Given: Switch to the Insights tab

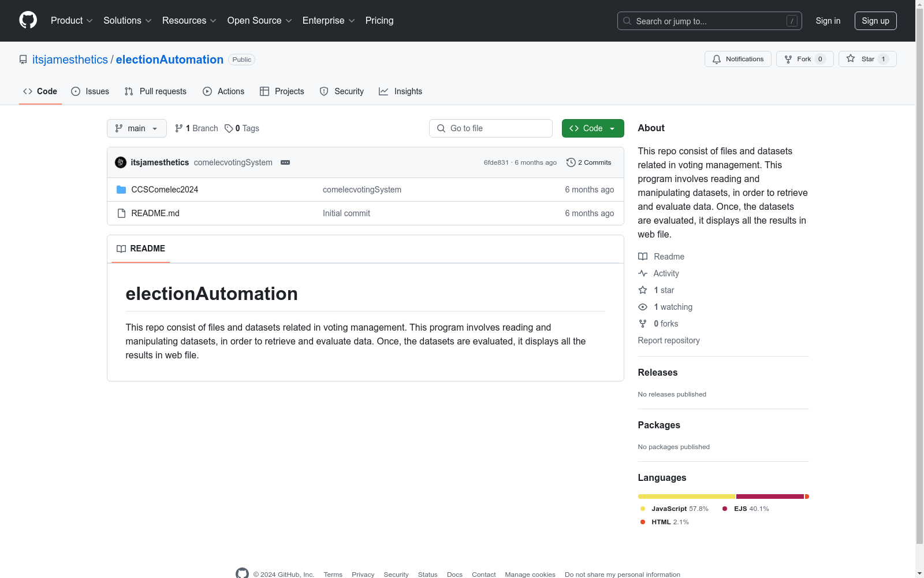Looking at the screenshot, I should coord(400,91).
